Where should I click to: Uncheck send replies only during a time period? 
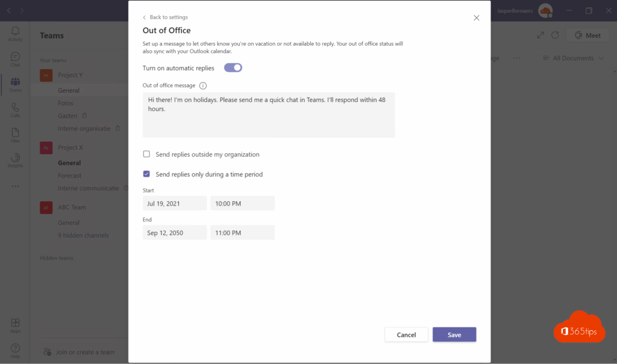[x=146, y=174]
